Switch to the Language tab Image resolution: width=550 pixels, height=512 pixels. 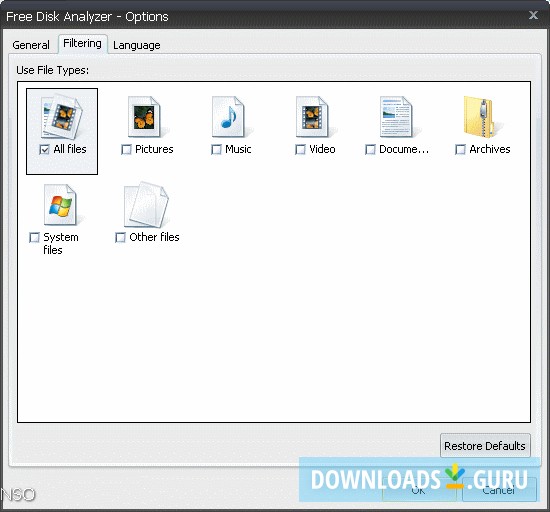click(x=137, y=45)
